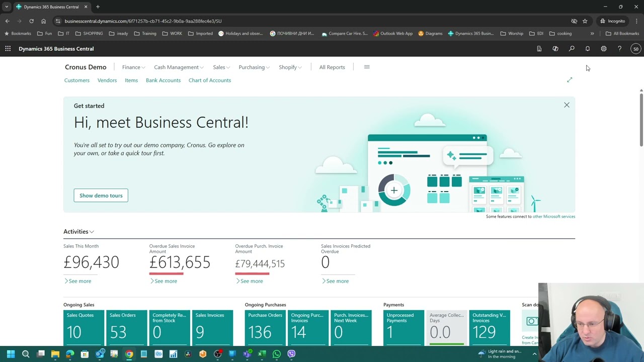Open the SO user account avatar
This screenshot has height=362, width=644.
point(636,49)
